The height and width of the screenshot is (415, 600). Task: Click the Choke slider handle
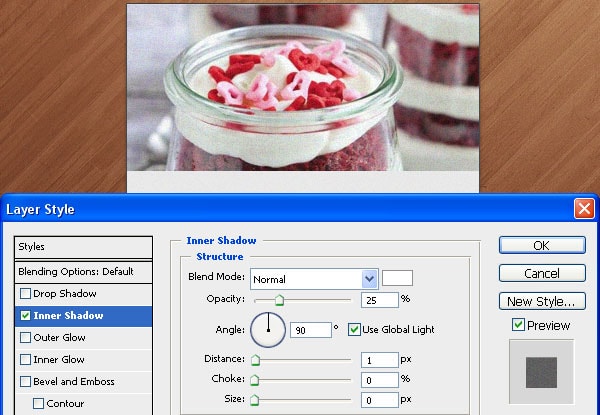click(x=254, y=380)
